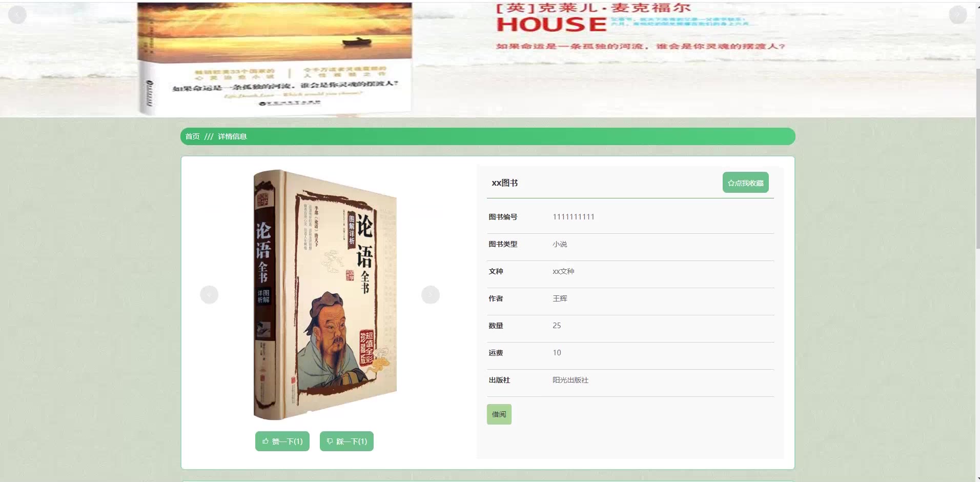Viewport: 980px width, 482px height.
Task: Click the top banner next arrow
Action: [x=957, y=14]
